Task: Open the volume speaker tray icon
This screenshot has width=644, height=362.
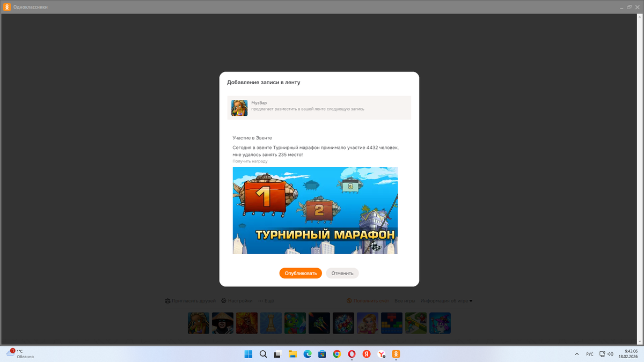Action: point(610,354)
